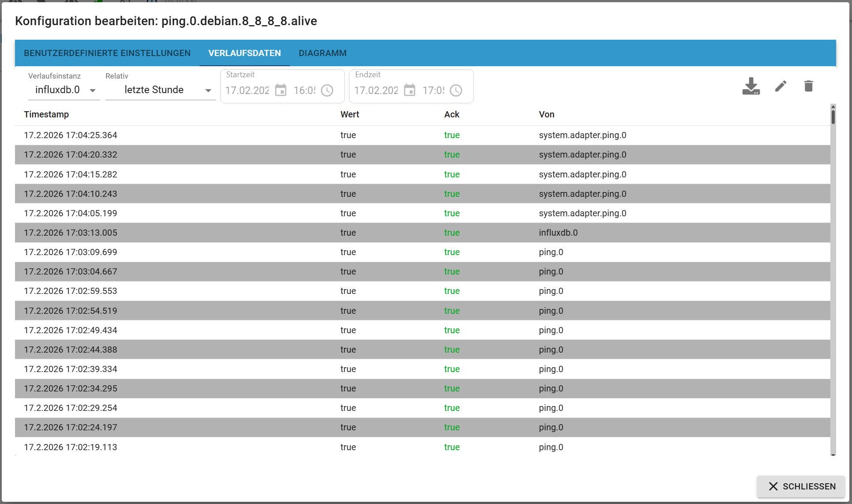Click the Startzeit date input field
This screenshot has width=852, height=504.
(247, 90)
